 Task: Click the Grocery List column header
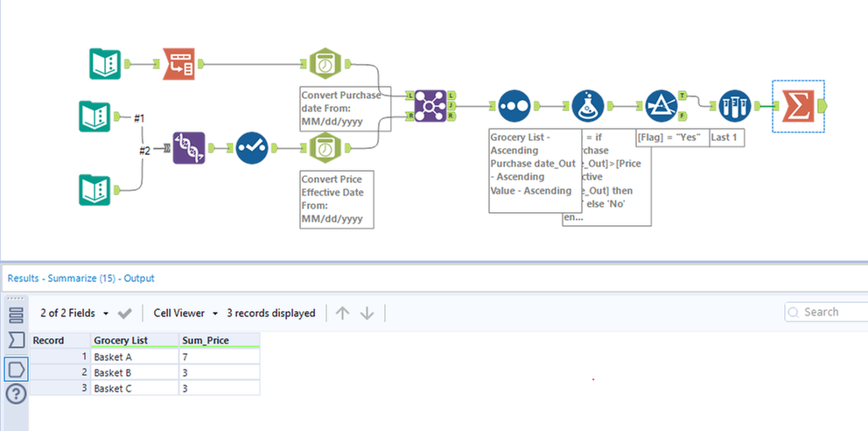click(135, 340)
